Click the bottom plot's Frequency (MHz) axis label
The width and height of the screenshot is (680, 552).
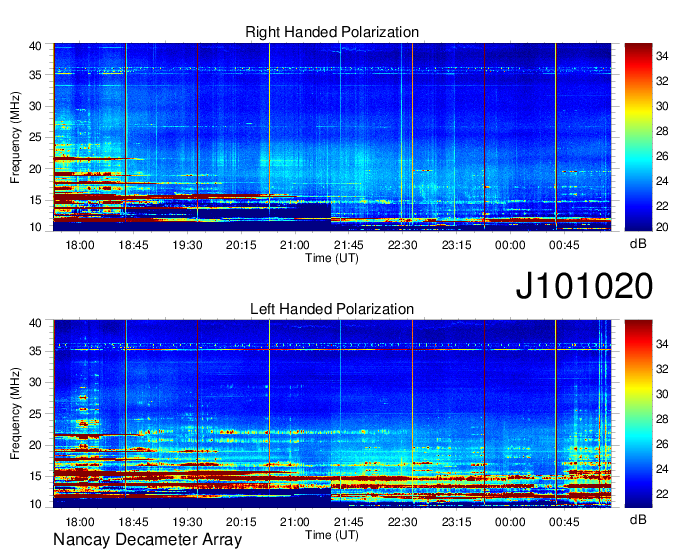click(15, 414)
